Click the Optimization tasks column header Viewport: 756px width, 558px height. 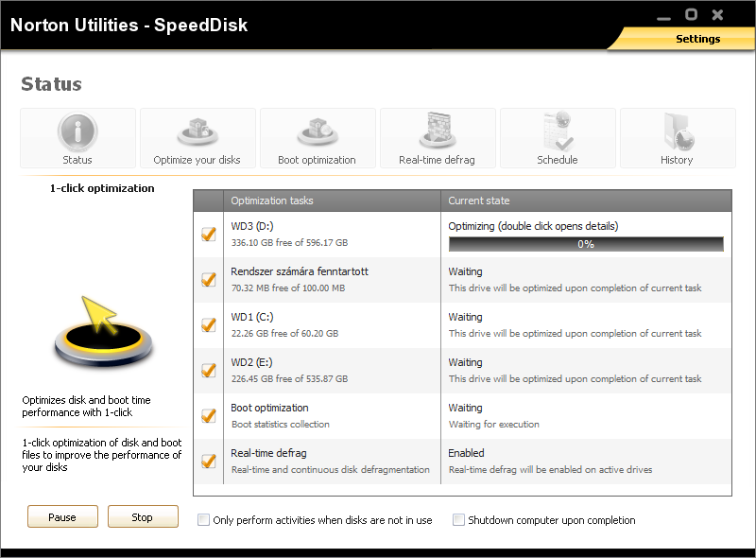(x=332, y=201)
